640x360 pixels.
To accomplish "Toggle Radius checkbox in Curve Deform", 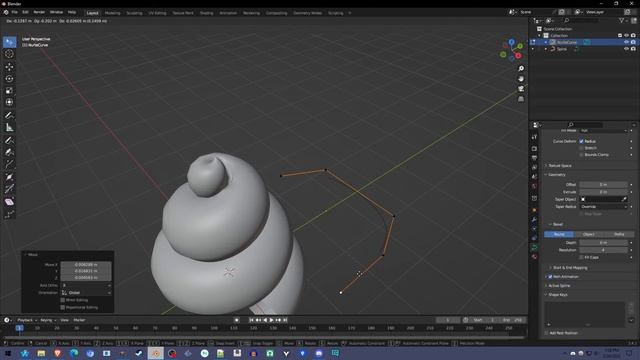I will click(x=581, y=141).
